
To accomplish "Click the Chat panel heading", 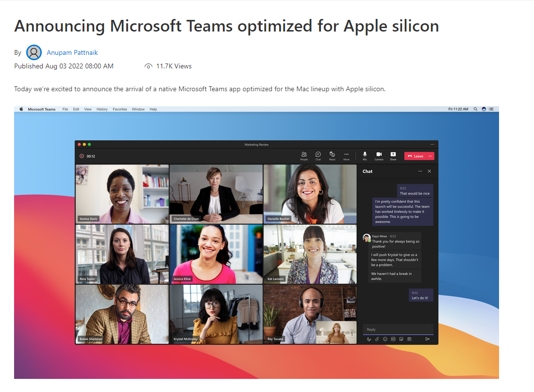I will click(x=367, y=171).
